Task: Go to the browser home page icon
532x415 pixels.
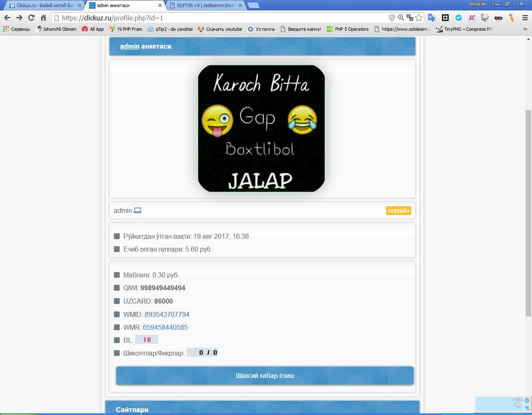Action: click(43, 17)
